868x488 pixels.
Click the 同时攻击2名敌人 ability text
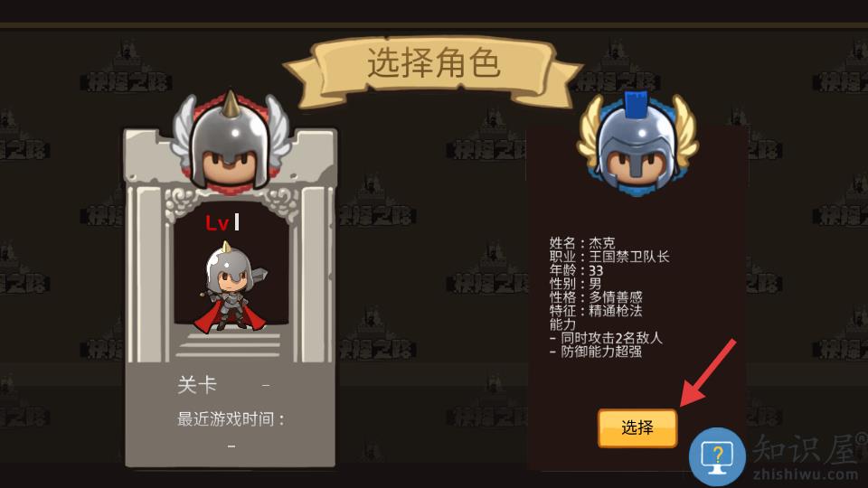611,338
